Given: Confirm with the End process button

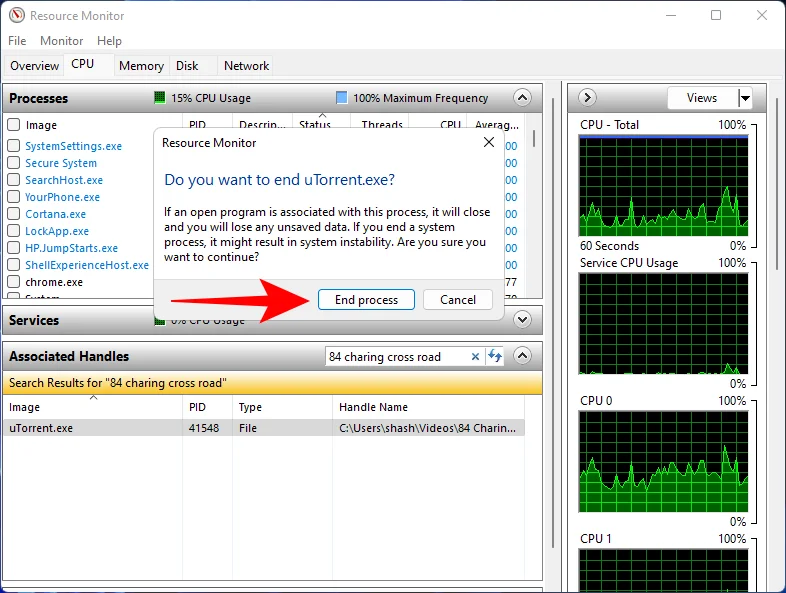Looking at the screenshot, I should 366,299.
